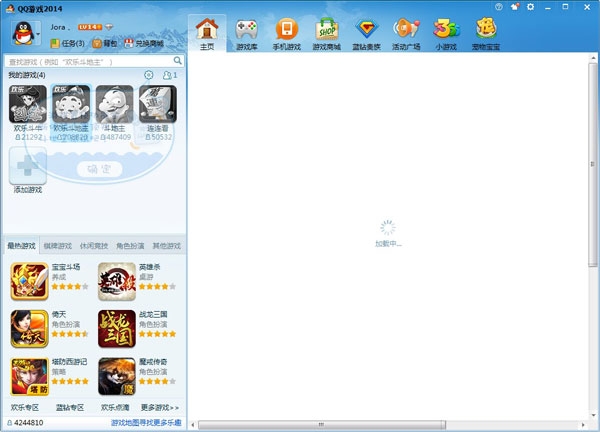
Task: Click 欢乐点滴 link
Action: click(x=115, y=408)
